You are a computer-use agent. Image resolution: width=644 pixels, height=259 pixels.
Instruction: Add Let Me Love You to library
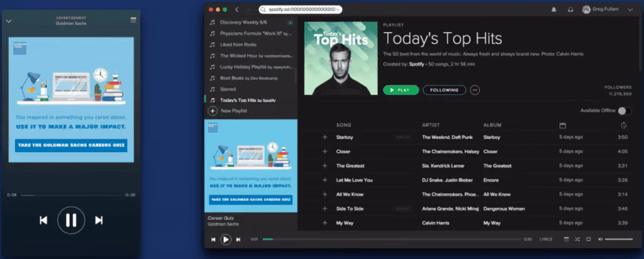pos(325,180)
